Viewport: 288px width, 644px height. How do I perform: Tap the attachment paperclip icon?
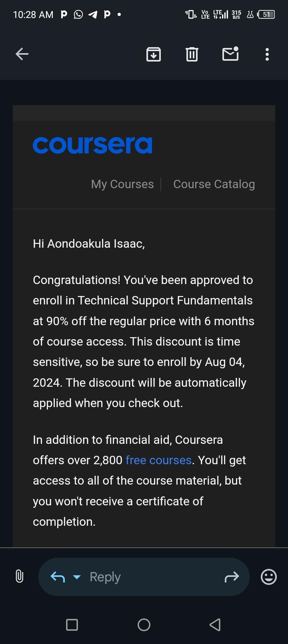[x=19, y=576]
